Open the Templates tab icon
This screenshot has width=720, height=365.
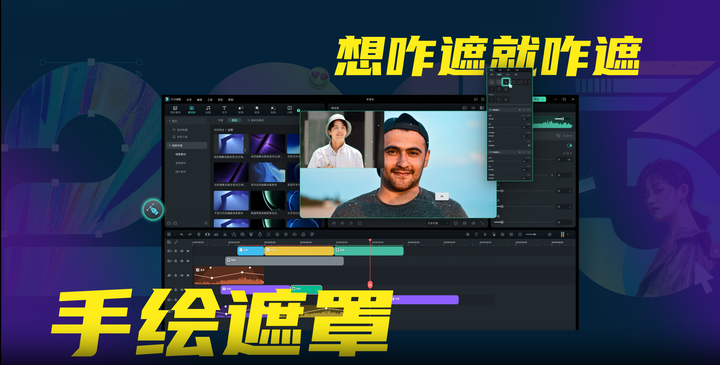click(289, 108)
